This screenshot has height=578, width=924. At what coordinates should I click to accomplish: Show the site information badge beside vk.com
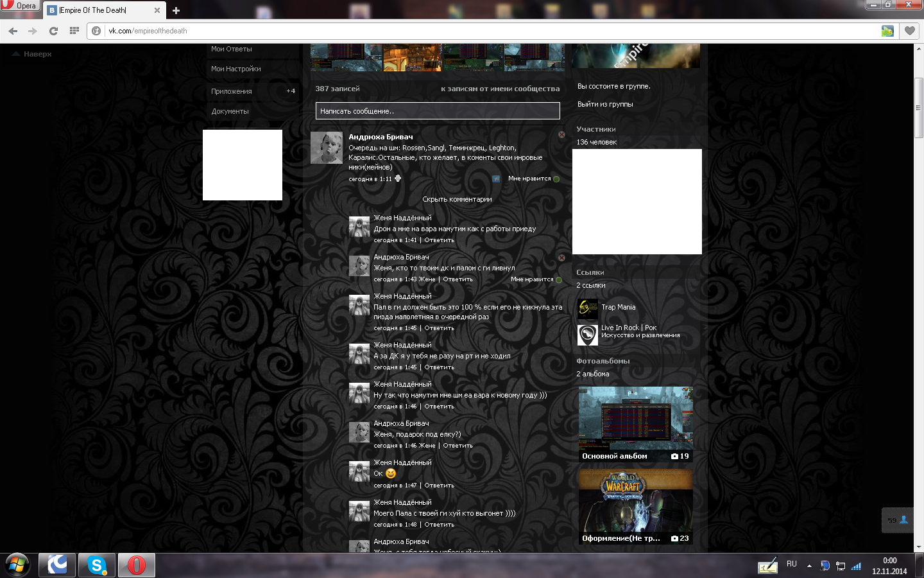(x=96, y=31)
